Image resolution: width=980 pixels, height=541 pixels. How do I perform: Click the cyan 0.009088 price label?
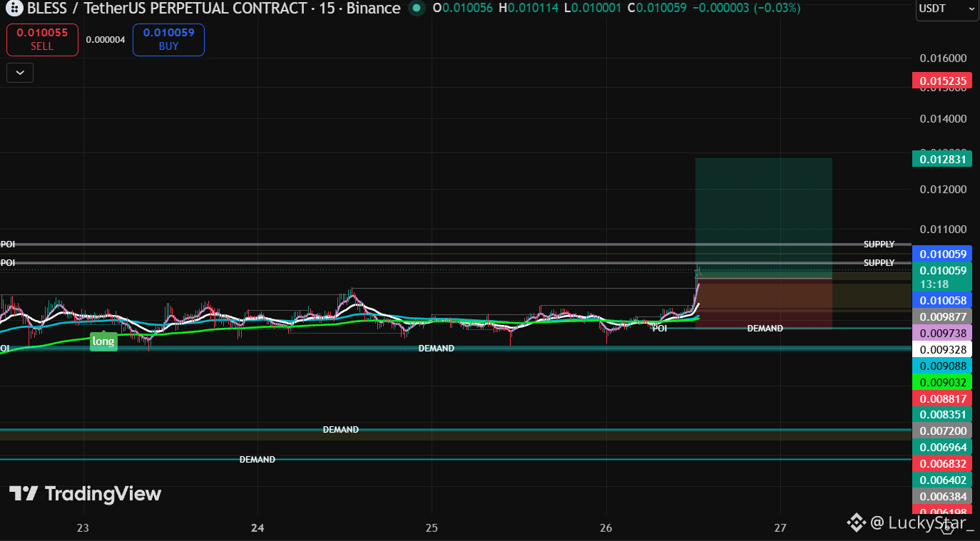click(x=942, y=366)
